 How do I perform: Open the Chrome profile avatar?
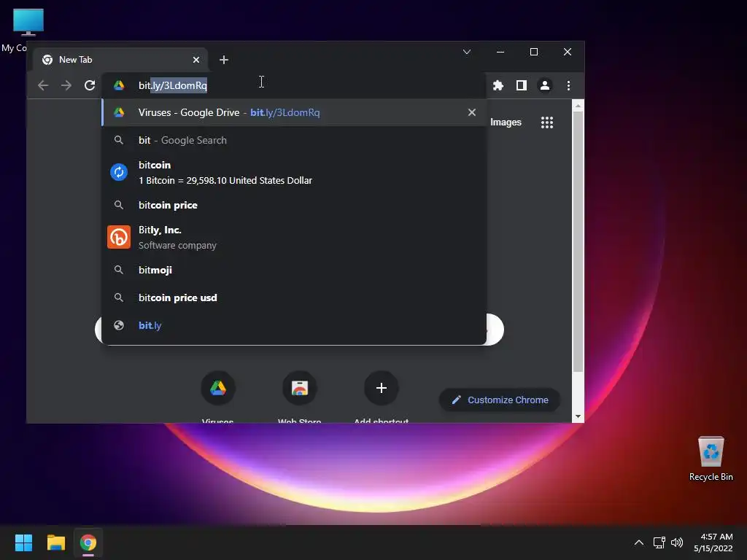click(x=544, y=85)
